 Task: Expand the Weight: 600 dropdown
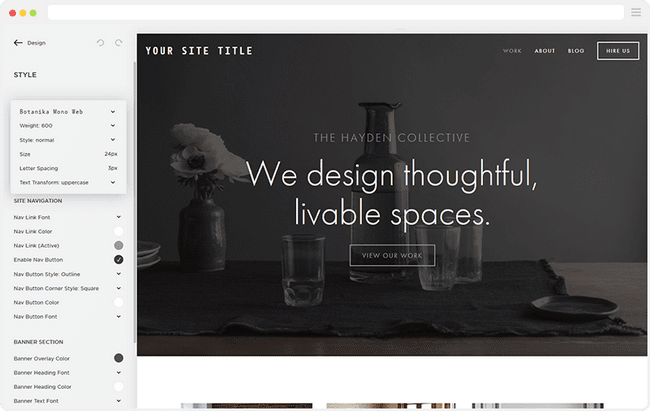pos(68,126)
